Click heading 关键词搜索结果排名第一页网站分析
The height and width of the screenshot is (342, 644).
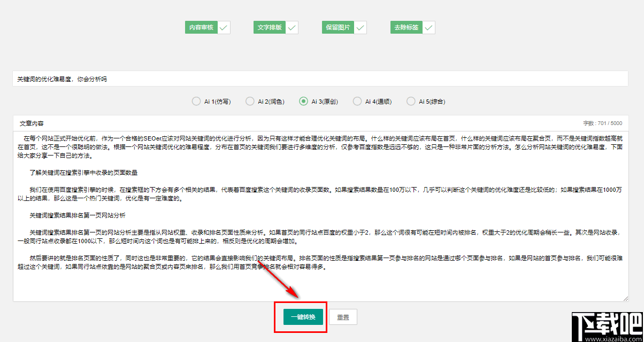[x=78, y=215]
